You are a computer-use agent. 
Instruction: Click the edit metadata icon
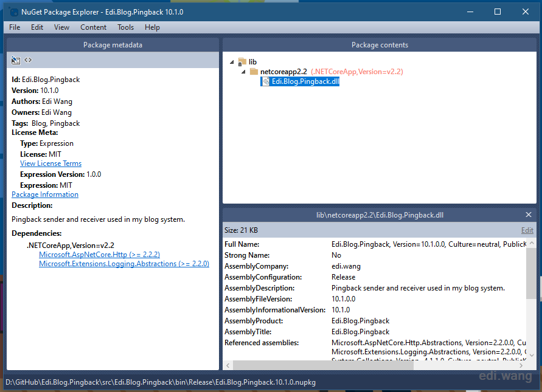coord(16,60)
